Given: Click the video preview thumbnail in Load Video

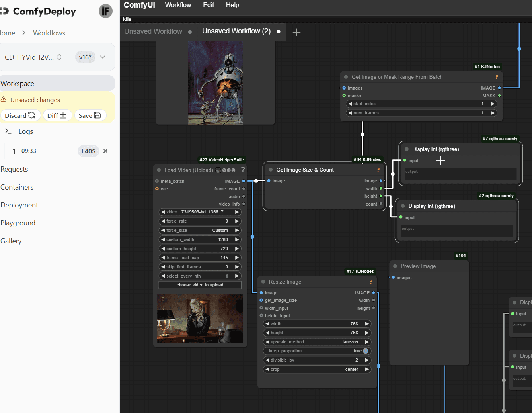Looking at the screenshot, I should point(200,319).
